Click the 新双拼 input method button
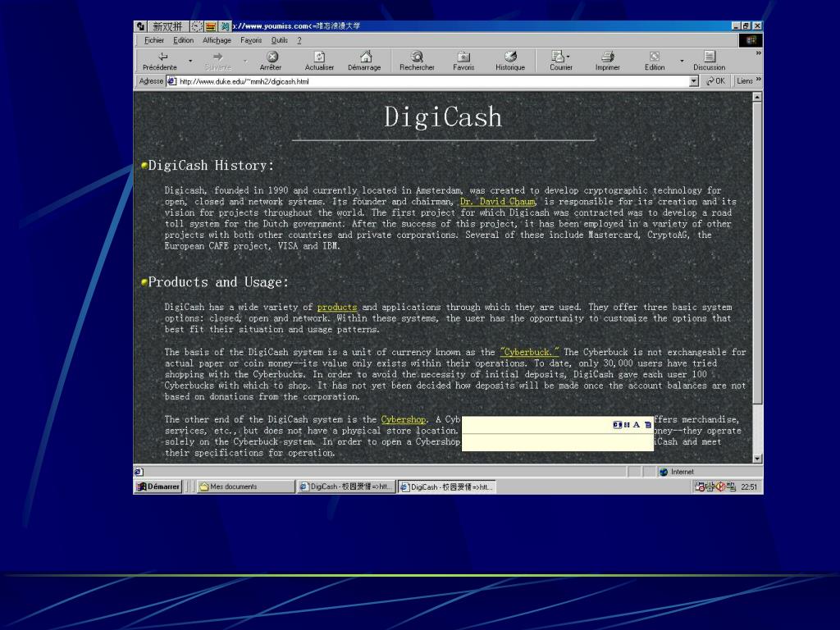The width and height of the screenshot is (840, 630). 167,26
